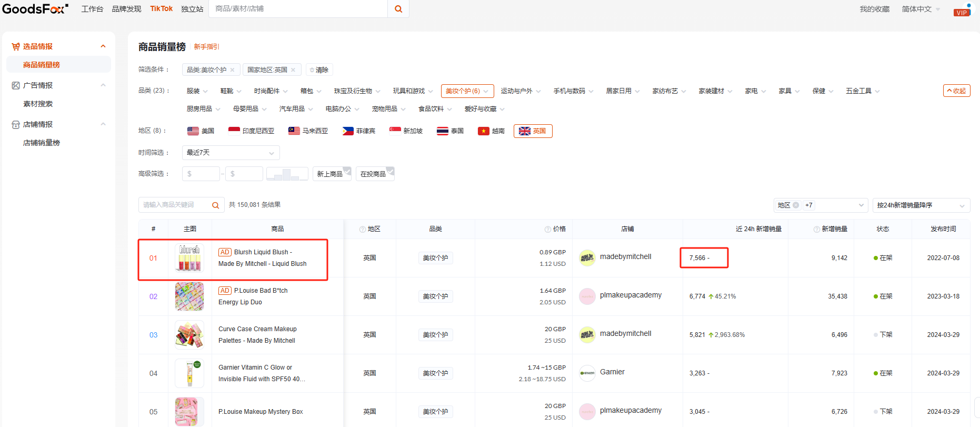Screen dimensions: 980x427
Task: Click the price distribution histogram slider
Action: 287,174
